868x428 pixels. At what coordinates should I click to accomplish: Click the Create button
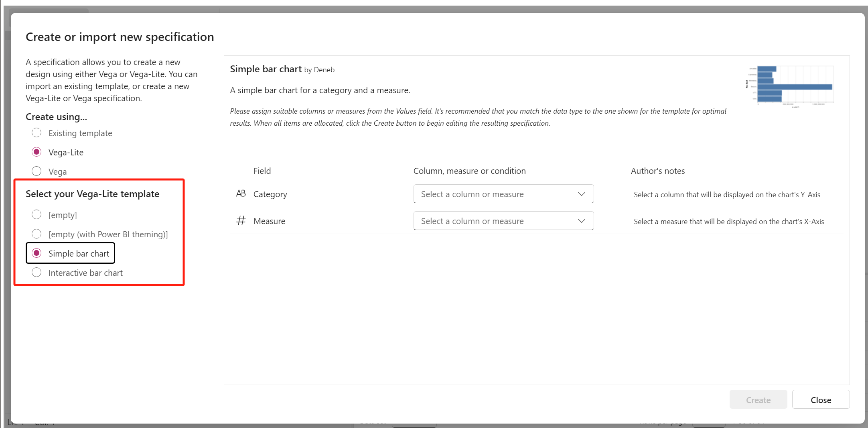click(x=758, y=400)
